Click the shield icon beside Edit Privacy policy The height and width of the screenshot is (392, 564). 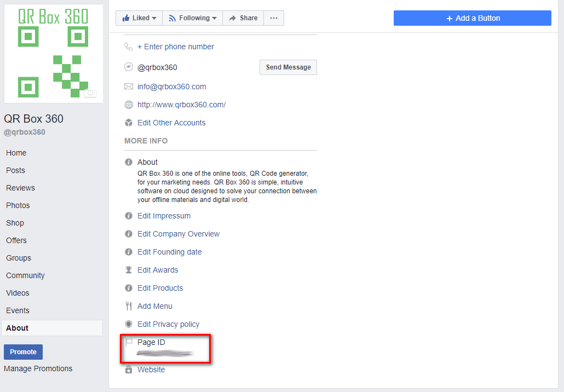click(x=129, y=324)
